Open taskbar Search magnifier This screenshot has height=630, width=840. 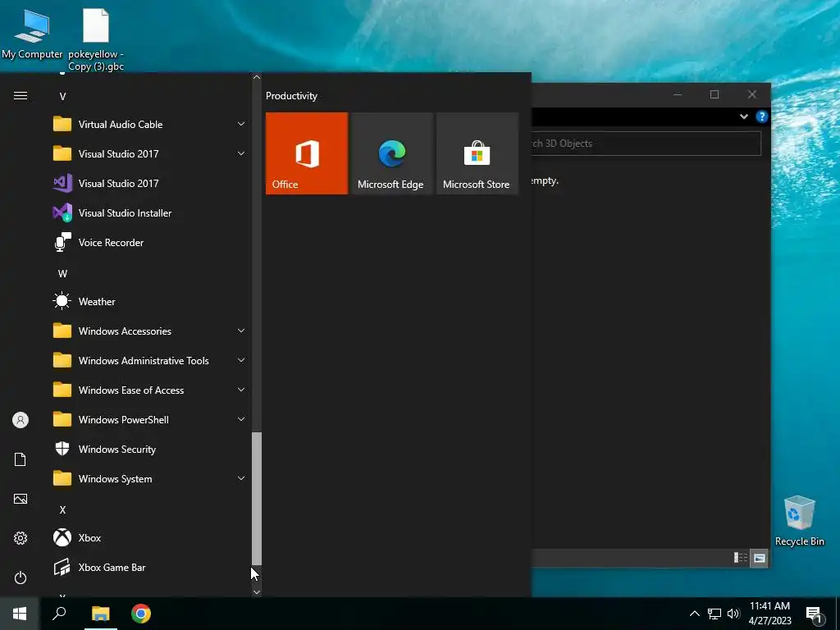click(59, 614)
